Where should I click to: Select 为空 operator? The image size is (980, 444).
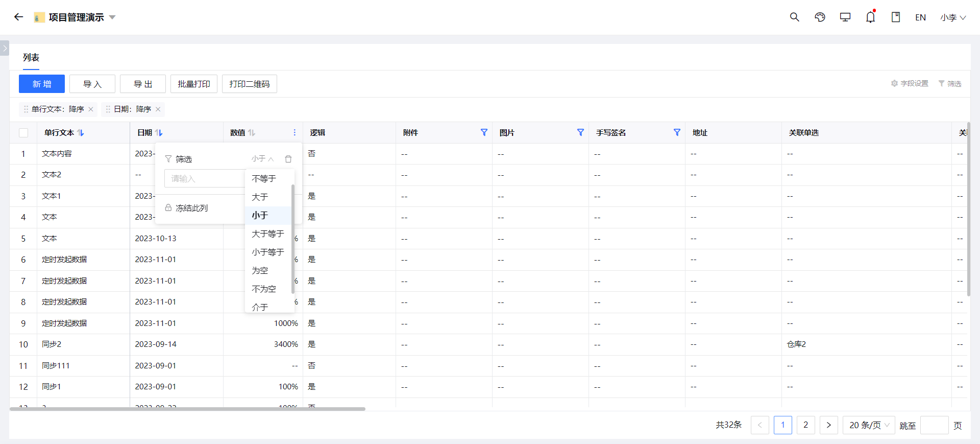pyautogui.click(x=268, y=270)
